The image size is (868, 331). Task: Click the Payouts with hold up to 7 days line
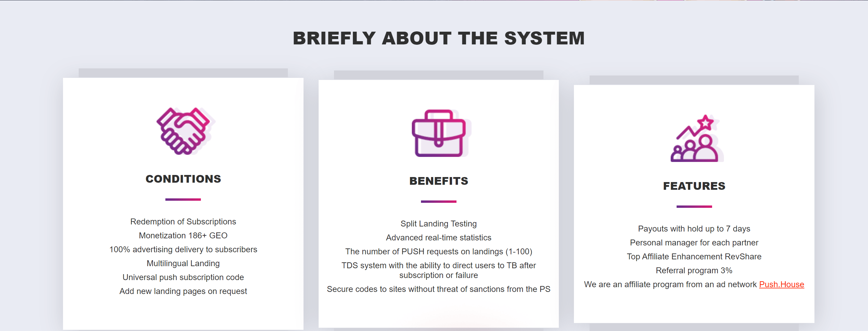coord(694,229)
